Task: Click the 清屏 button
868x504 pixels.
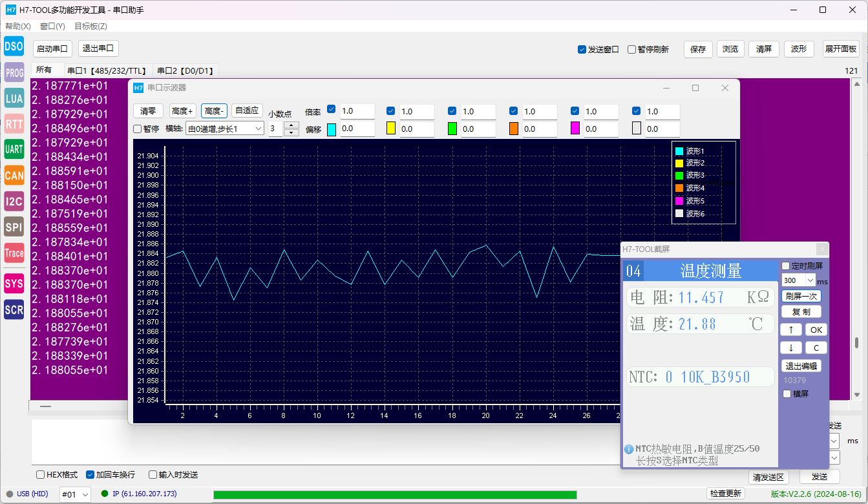Action: tap(764, 49)
